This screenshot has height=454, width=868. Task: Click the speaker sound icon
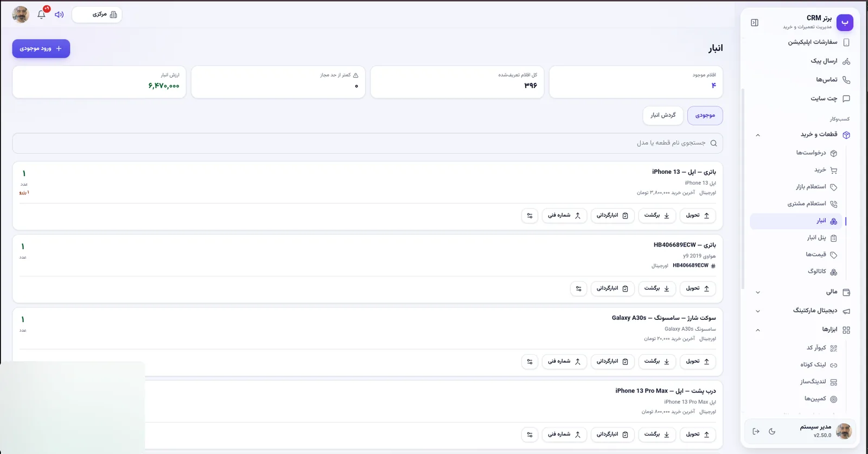coord(59,15)
